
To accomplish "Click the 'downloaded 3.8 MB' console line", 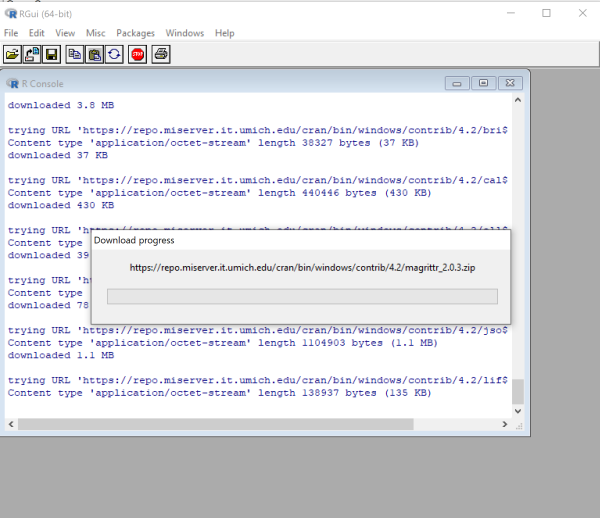I will 61,105.
